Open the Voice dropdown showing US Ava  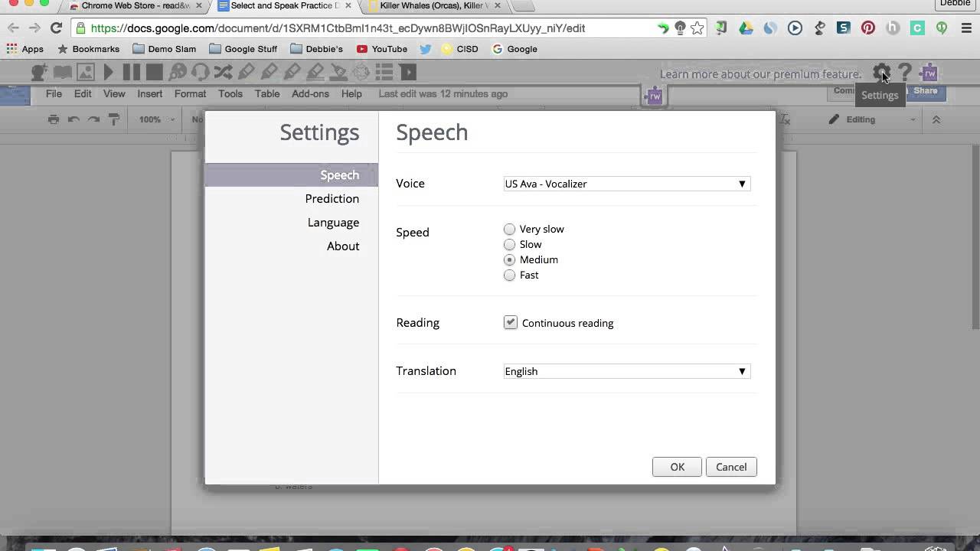click(x=626, y=184)
